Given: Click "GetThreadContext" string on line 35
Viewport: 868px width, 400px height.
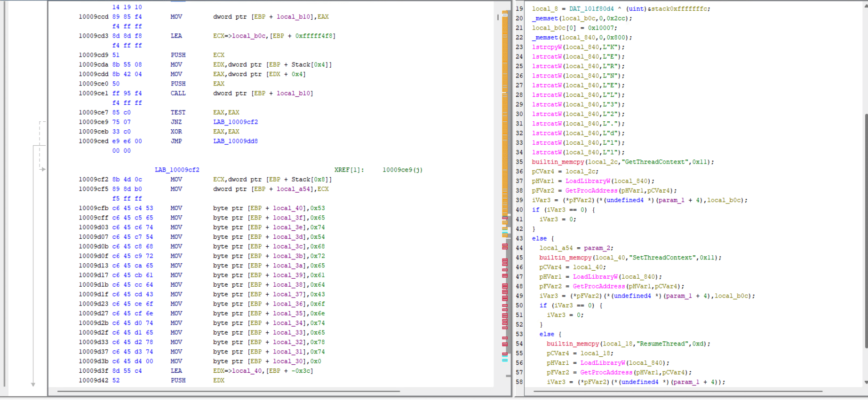Looking at the screenshot, I should coord(654,162).
